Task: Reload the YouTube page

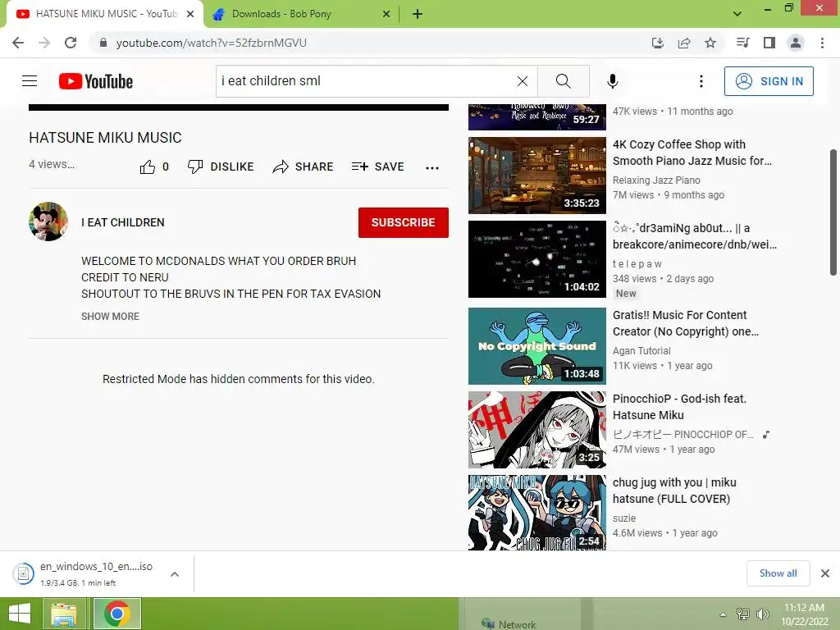Action: point(71,43)
